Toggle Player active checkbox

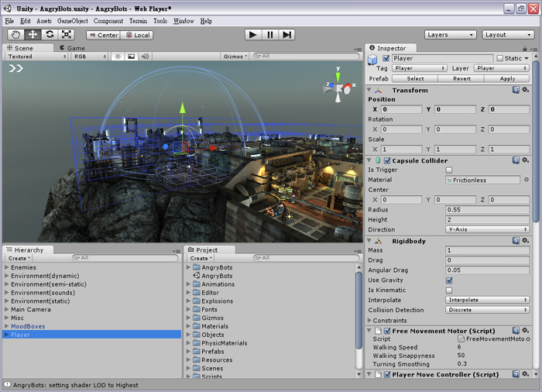coord(386,58)
